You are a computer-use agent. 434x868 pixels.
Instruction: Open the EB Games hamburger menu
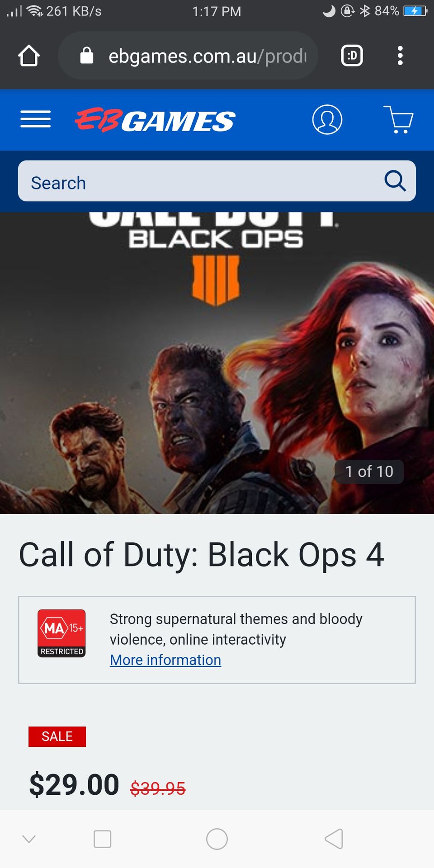(35, 119)
